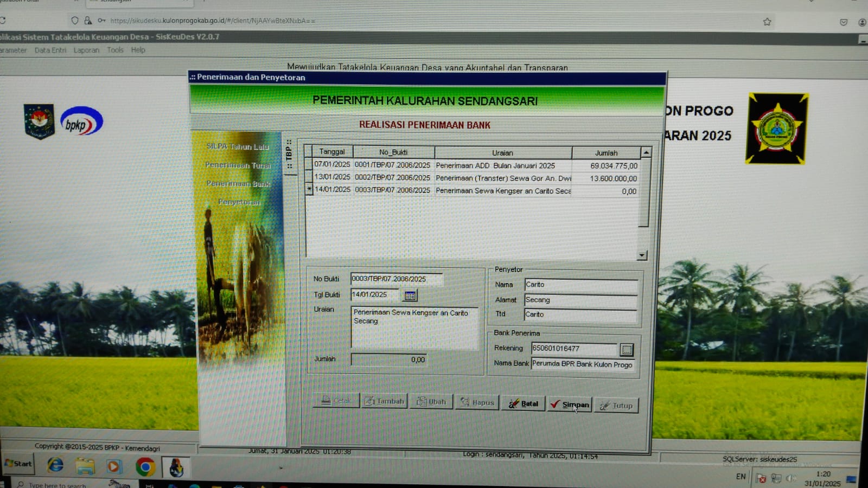
Task: Open the network tray icon
Action: pos(776,478)
